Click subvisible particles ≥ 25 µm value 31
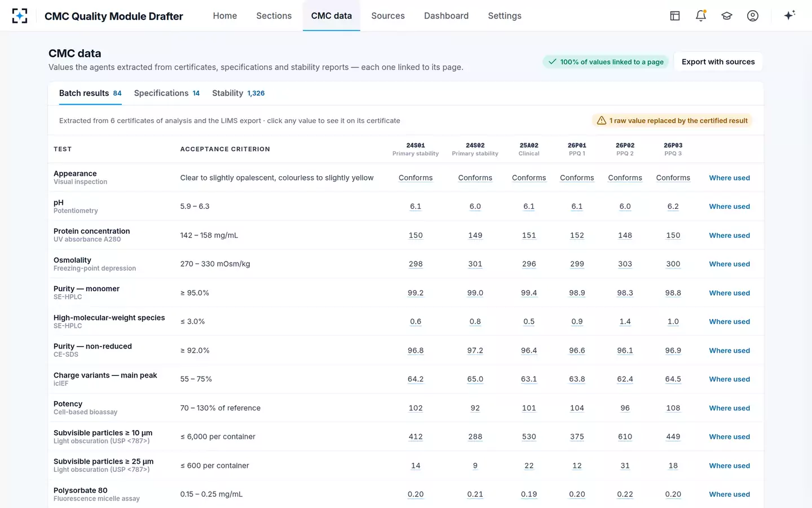Image resolution: width=812 pixels, height=508 pixels. (625, 466)
